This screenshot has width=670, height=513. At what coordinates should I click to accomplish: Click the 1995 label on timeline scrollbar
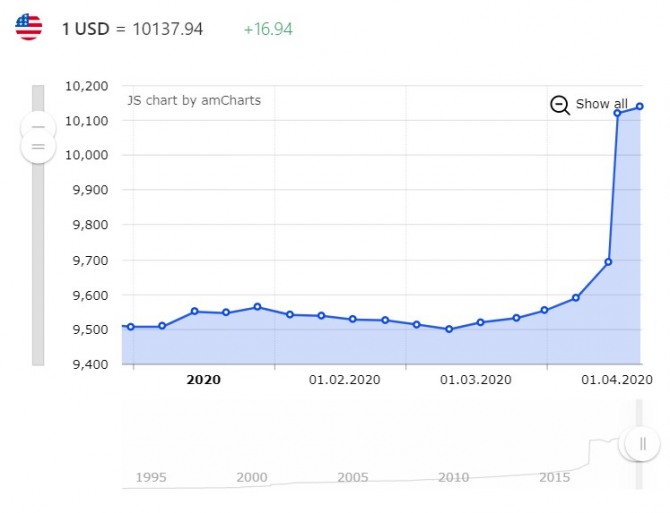[151, 477]
